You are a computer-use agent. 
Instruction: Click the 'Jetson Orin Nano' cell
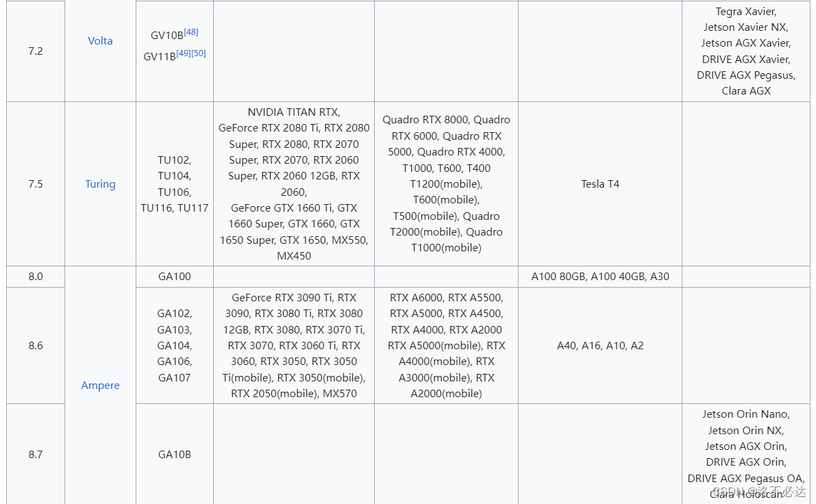[x=745, y=454]
